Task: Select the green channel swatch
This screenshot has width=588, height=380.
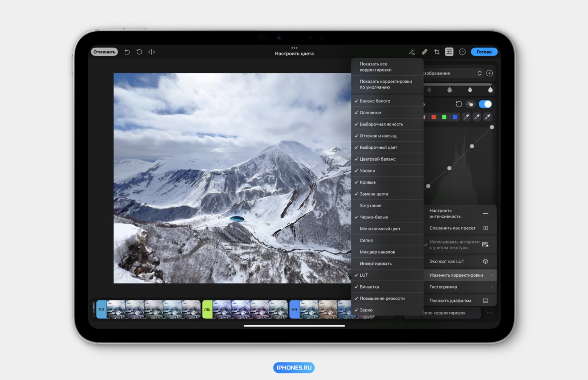Action: click(x=444, y=117)
